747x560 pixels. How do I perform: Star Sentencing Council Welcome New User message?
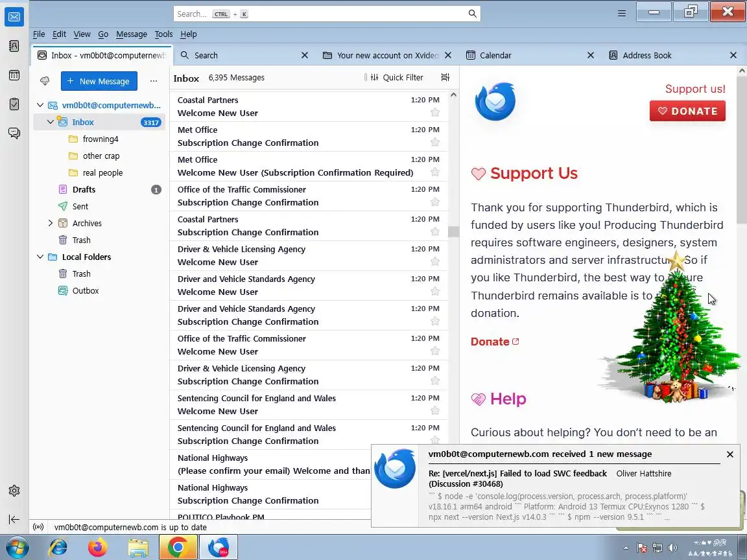pyautogui.click(x=435, y=410)
